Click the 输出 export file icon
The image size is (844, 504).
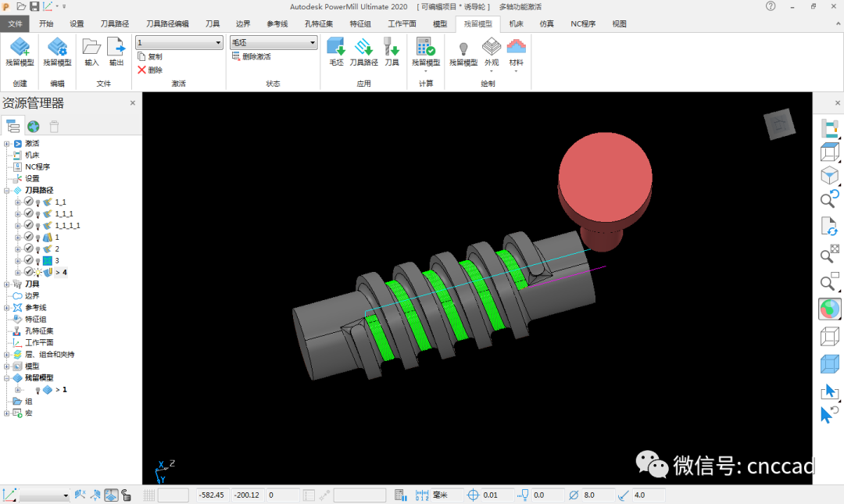click(x=116, y=52)
